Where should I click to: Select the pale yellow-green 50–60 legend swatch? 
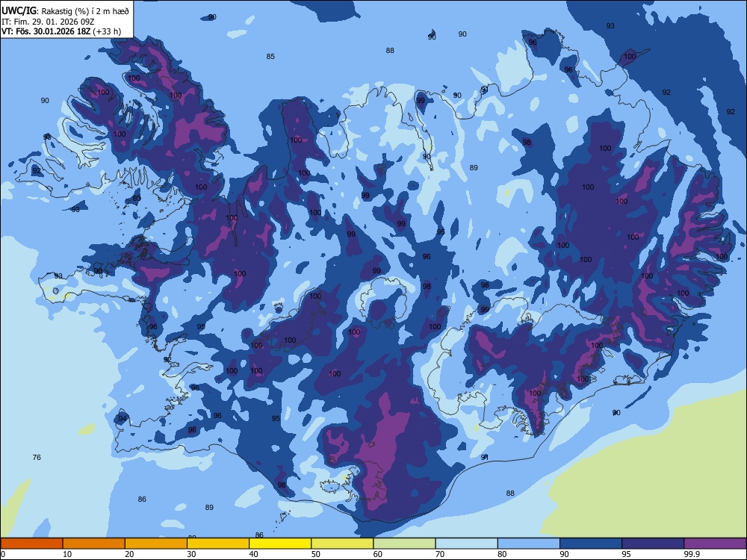tap(342, 544)
